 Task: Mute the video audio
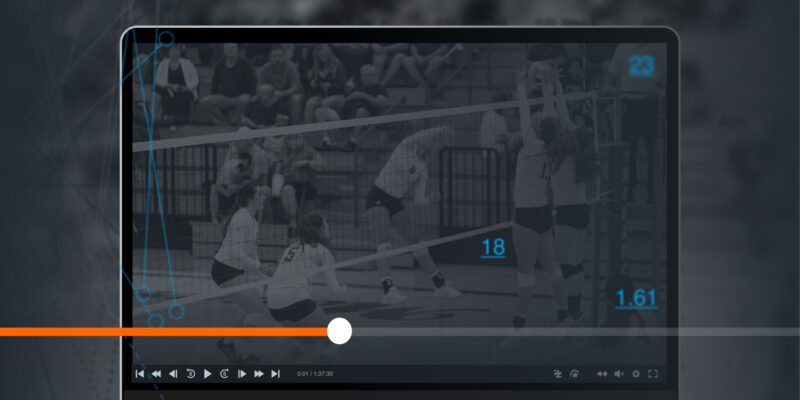point(619,374)
